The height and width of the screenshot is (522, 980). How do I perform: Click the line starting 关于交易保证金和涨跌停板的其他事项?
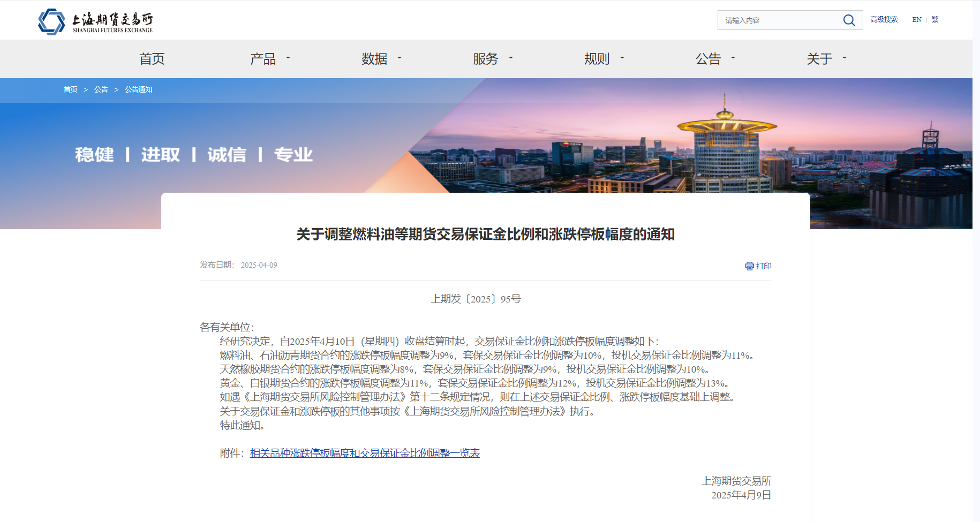(x=408, y=412)
